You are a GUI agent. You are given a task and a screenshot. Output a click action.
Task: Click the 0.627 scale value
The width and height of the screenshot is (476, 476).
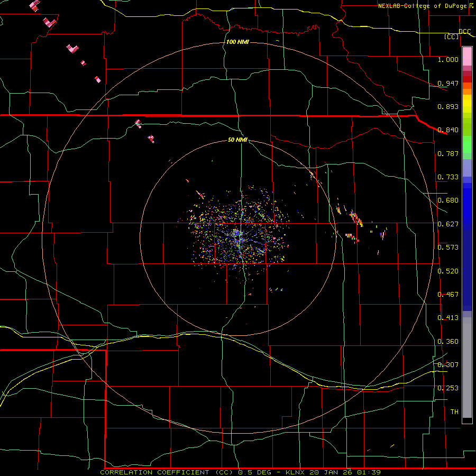[448, 224]
